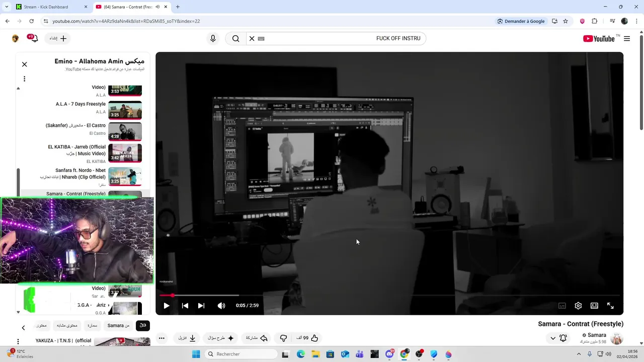
Task: Open more actions (three dots) under the video
Action: coord(162,338)
